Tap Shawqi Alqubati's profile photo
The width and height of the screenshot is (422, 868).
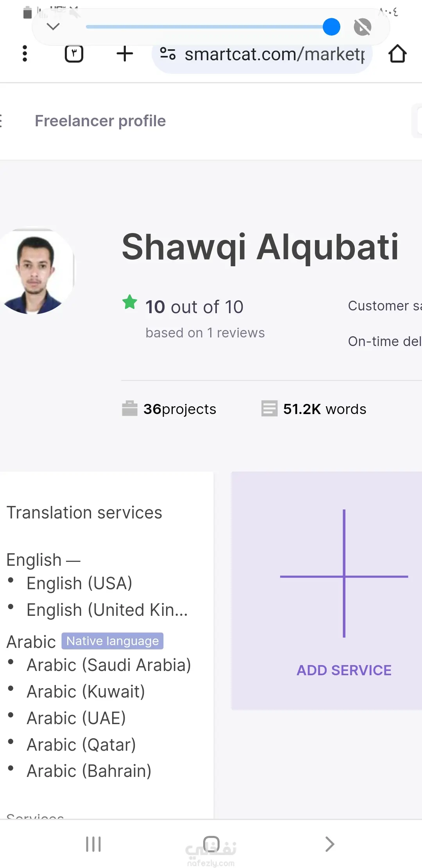[x=36, y=272]
